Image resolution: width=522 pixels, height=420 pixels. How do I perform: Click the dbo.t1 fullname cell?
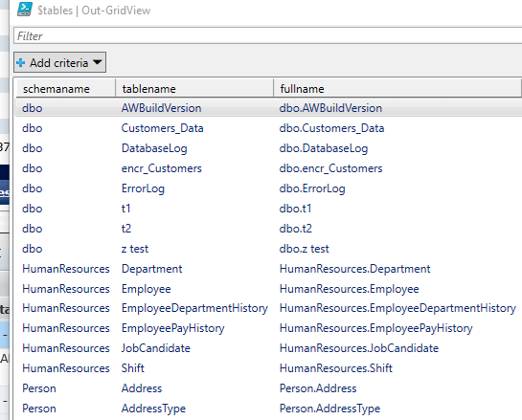click(x=295, y=209)
